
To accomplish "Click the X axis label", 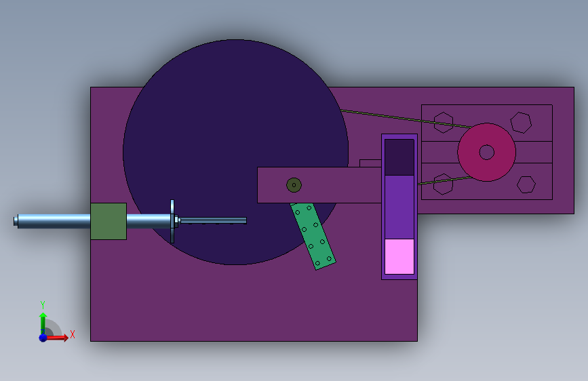I will click(73, 334).
